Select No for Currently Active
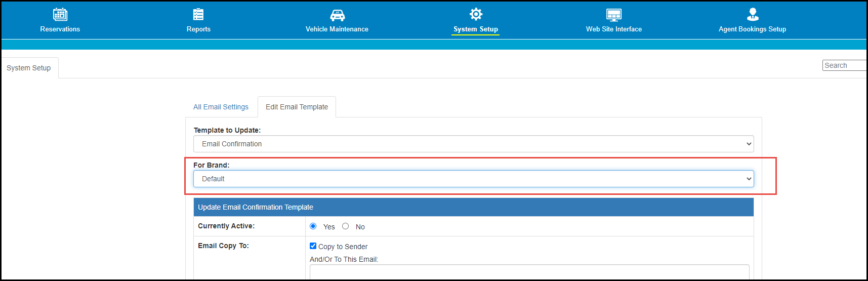The height and width of the screenshot is (281, 868). pyautogui.click(x=345, y=226)
